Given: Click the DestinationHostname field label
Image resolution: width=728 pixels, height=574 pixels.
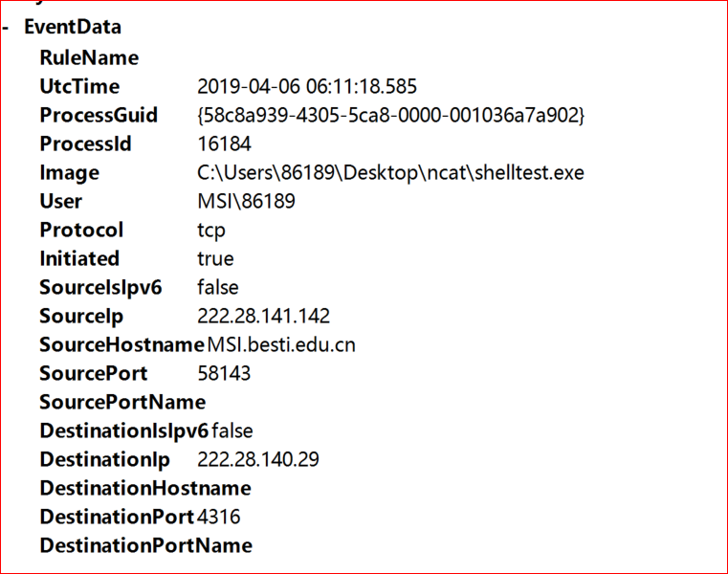Looking at the screenshot, I should [145, 488].
